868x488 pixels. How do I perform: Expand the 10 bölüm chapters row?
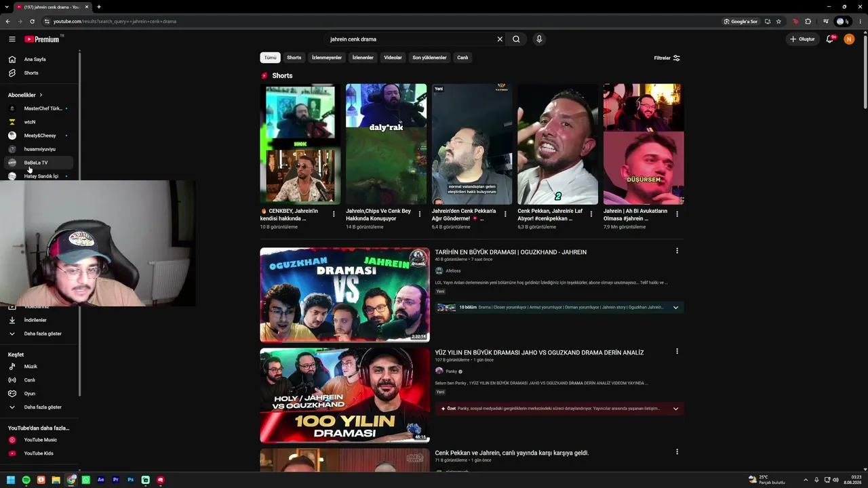tap(559, 308)
